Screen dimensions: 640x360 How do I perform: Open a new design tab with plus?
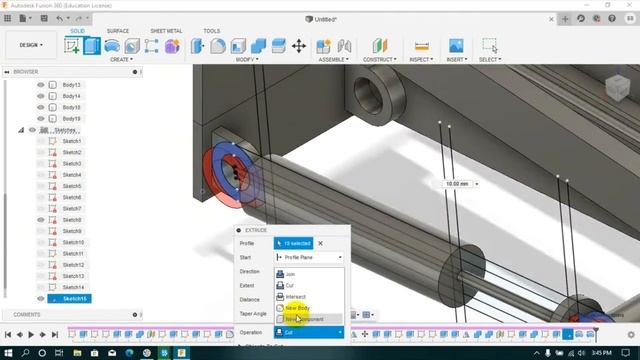(x=565, y=19)
